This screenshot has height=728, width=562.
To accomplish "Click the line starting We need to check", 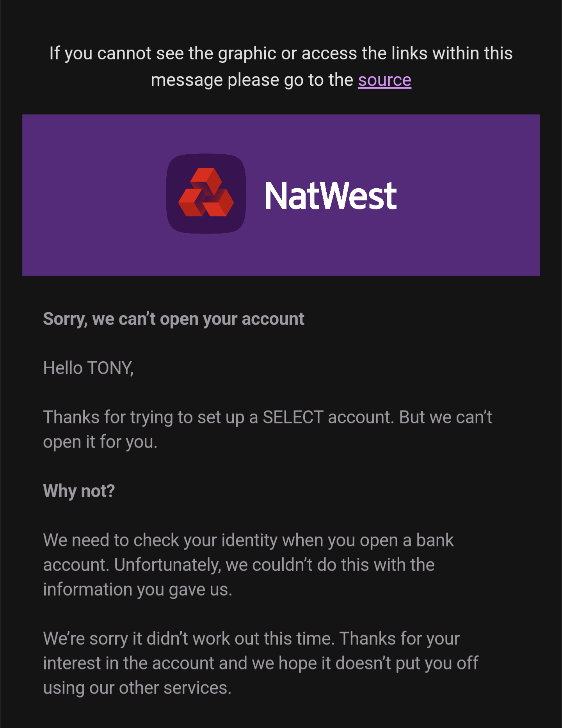I will (x=248, y=541).
